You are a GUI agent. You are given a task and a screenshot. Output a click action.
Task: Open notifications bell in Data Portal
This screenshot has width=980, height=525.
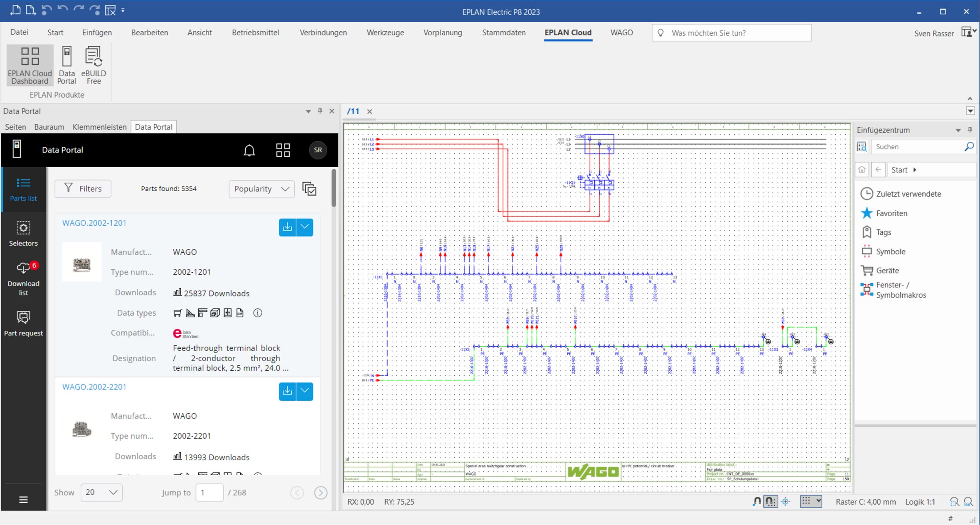pos(249,150)
